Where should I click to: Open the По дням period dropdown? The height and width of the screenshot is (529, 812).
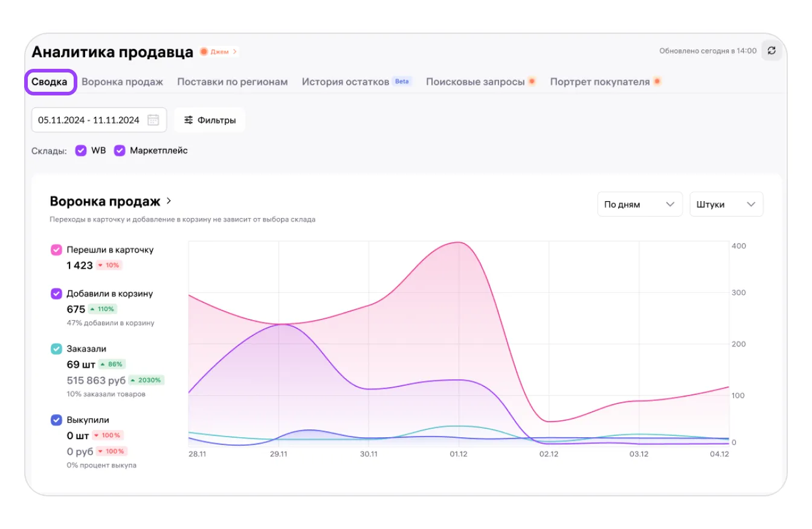tap(639, 204)
